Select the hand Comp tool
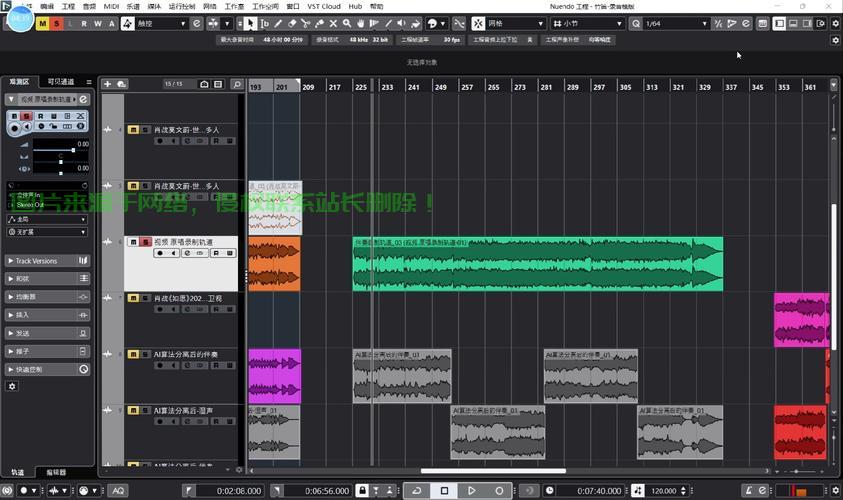The height and width of the screenshot is (500, 843). [361, 24]
